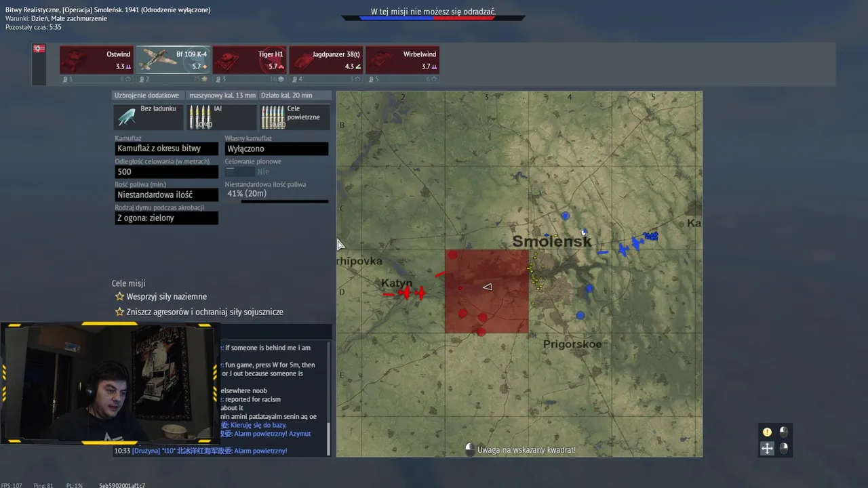Click the nation flag icon beside vehicle slots

[x=39, y=49]
